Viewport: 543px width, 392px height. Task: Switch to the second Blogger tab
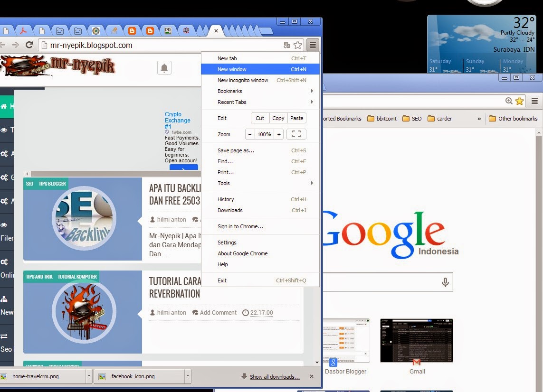click(x=150, y=31)
